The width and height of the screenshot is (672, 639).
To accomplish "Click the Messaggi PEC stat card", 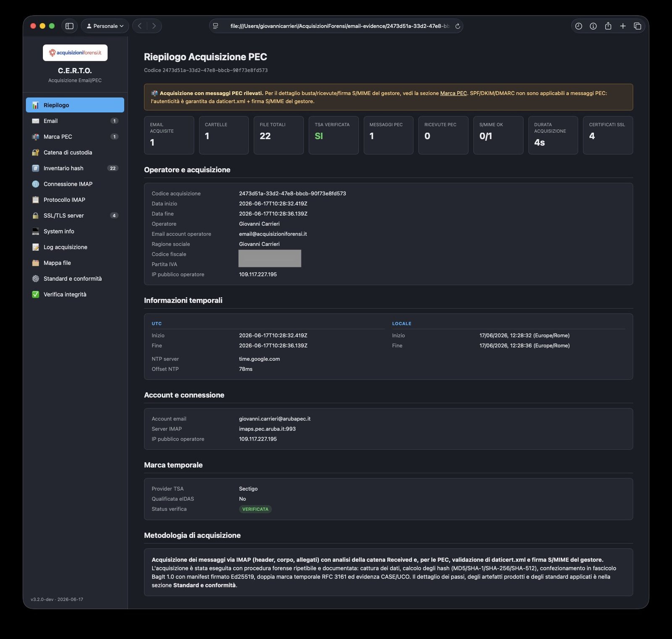I will pyautogui.click(x=388, y=135).
